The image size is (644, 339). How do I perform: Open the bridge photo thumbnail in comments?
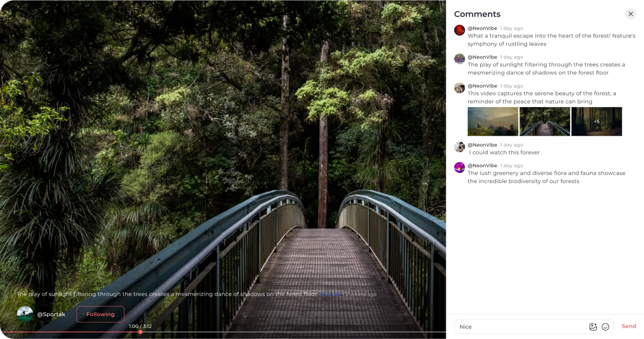click(x=545, y=121)
